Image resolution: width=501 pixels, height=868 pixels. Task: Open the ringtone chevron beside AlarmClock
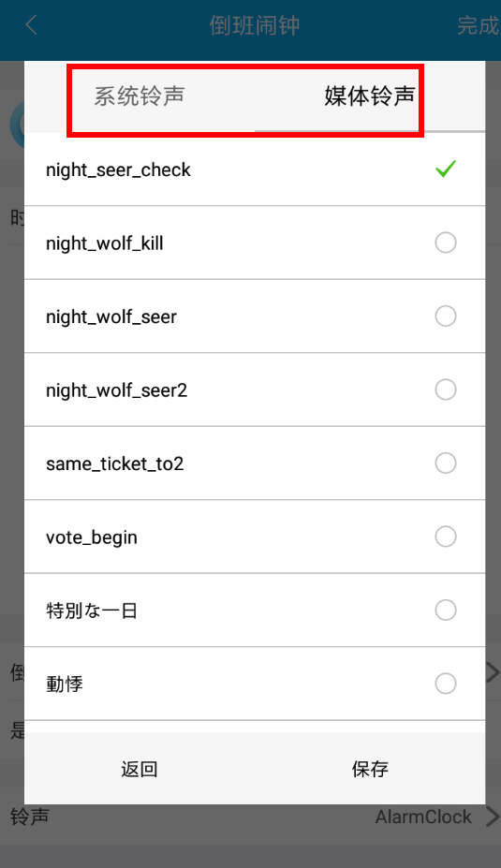pyautogui.click(x=493, y=817)
